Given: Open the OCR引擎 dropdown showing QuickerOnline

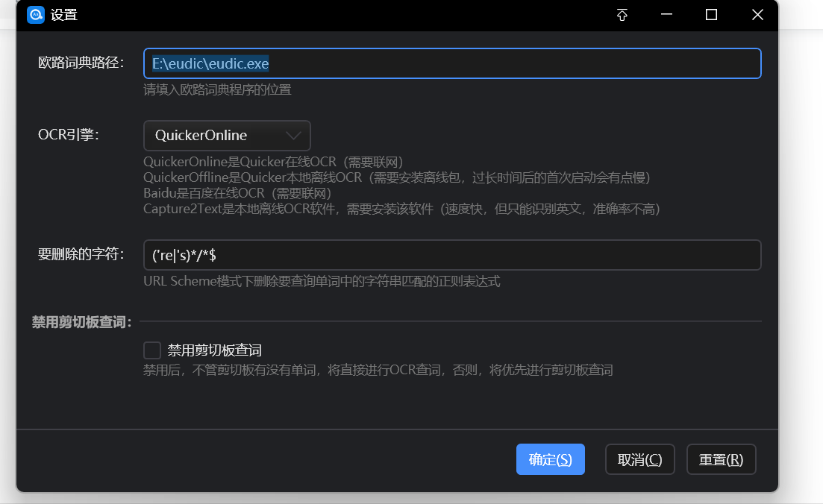Looking at the screenshot, I should (227, 135).
